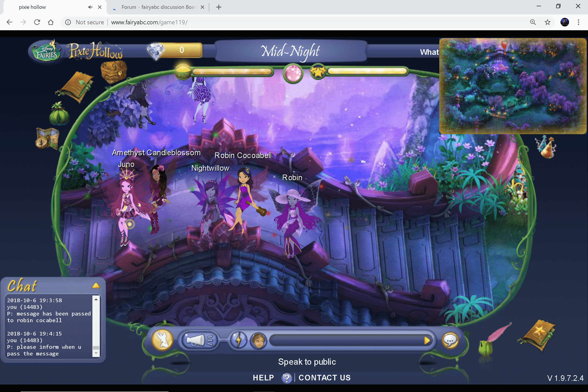Switch to the fairyabc Forum tab
Image resolution: width=588 pixels, height=392 pixels.
pos(158,7)
